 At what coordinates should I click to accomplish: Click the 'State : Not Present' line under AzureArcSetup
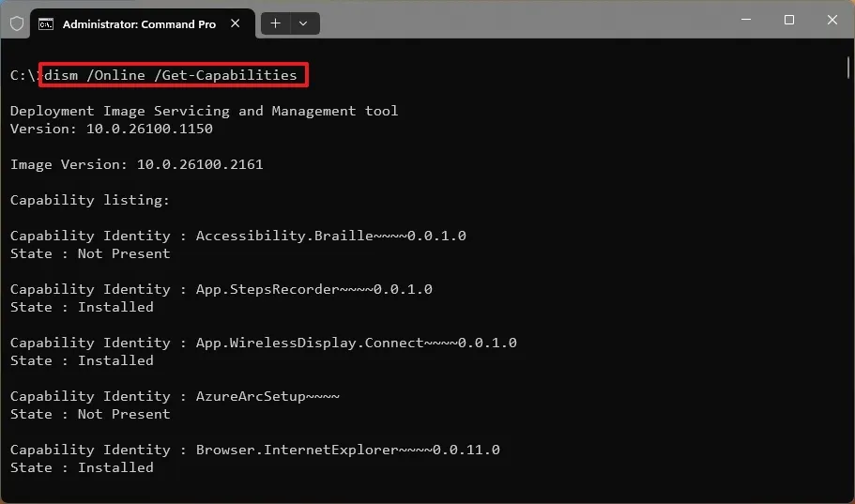point(90,414)
